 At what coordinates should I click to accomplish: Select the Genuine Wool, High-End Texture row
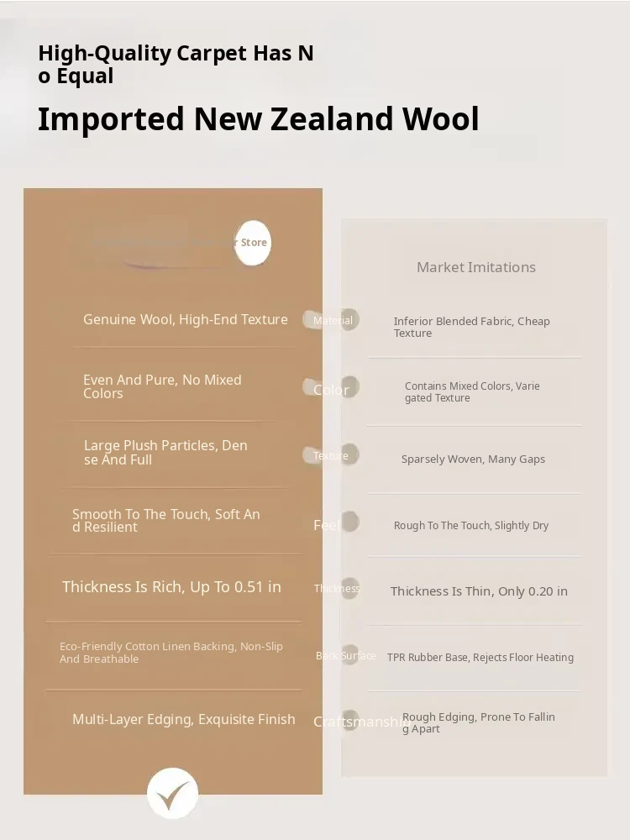point(186,319)
